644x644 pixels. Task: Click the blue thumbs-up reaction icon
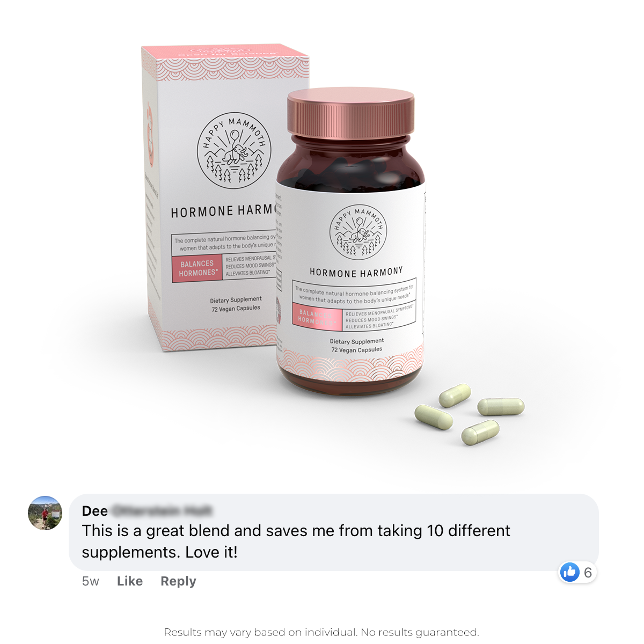(570, 572)
